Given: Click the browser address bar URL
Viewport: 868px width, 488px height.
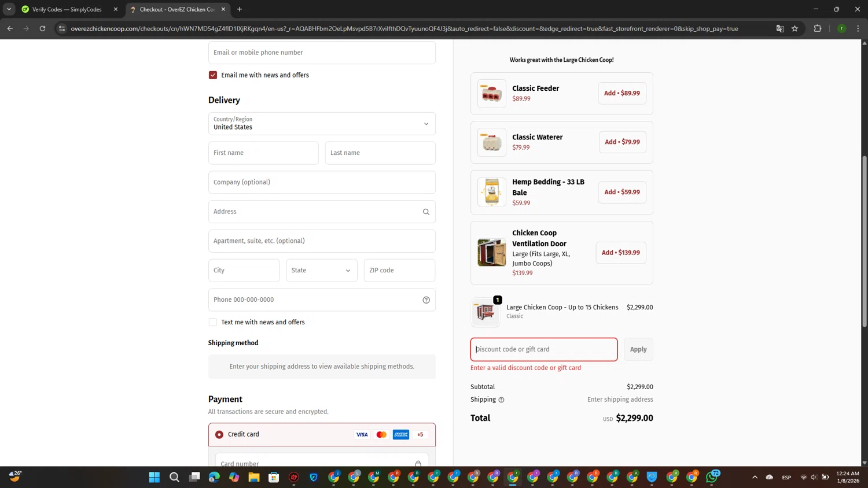Looking at the screenshot, I should [404, 28].
